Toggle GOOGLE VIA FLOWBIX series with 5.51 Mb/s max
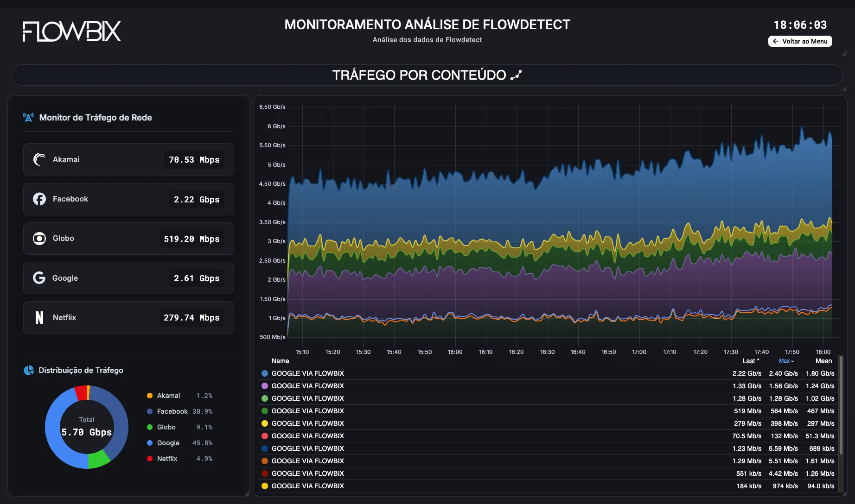This screenshot has height=504, width=855. [308, 461]
